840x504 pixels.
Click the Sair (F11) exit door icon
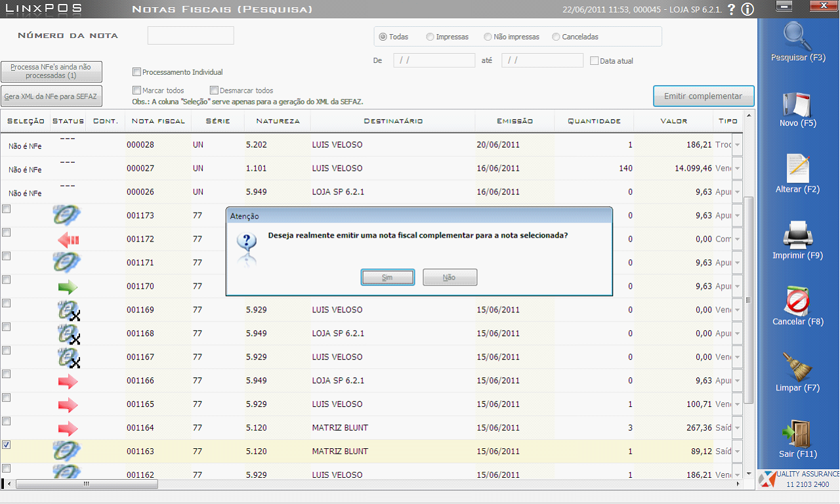797,433
